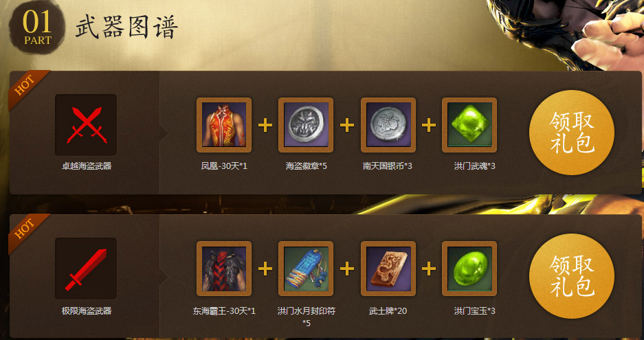This screenshot has height=340, width=644.
Task: Select the 凤凰-30天 costume icon
Action: 224,125
